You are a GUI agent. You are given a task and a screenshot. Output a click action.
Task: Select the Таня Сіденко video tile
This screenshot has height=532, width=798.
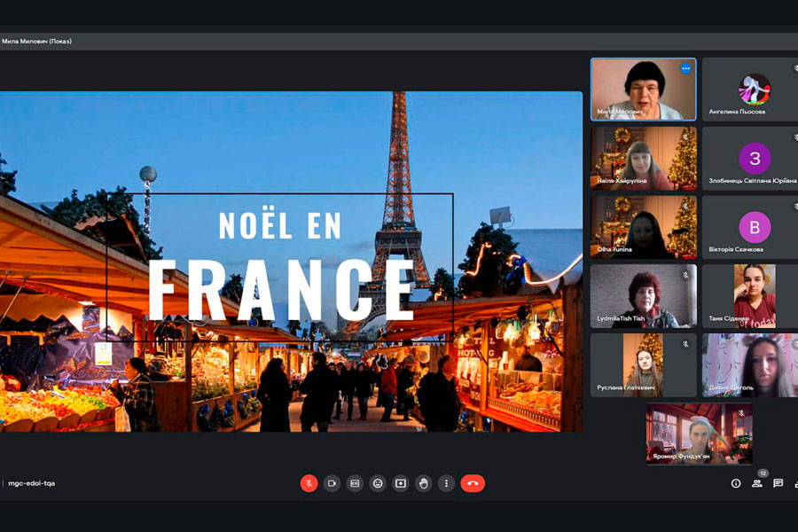point(750,296)
